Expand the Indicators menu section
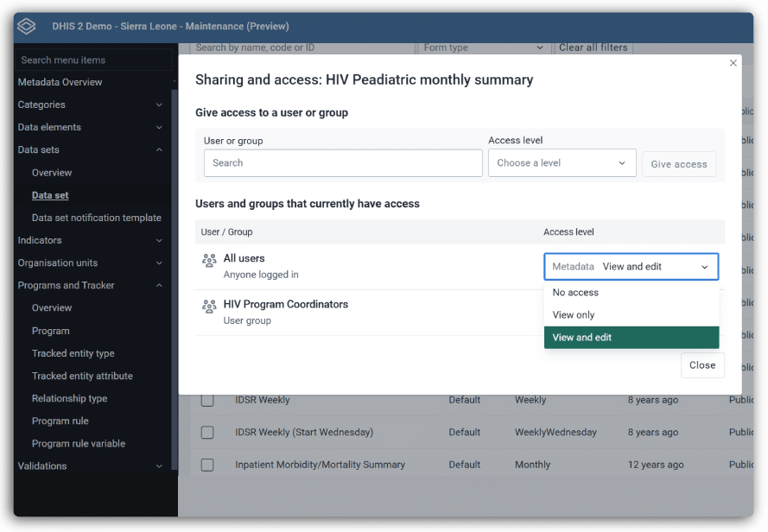 click(159, 241)
